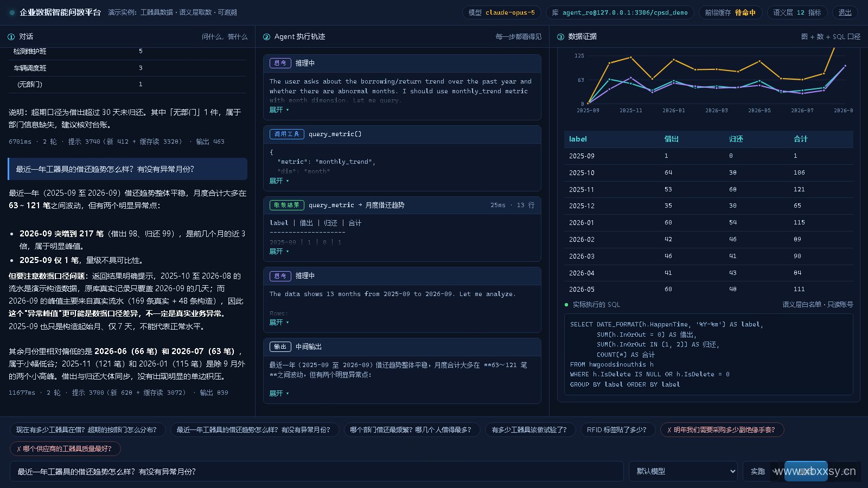Click the 调用工具 badge
Screen dimensions: 868x488
[287, 134]
